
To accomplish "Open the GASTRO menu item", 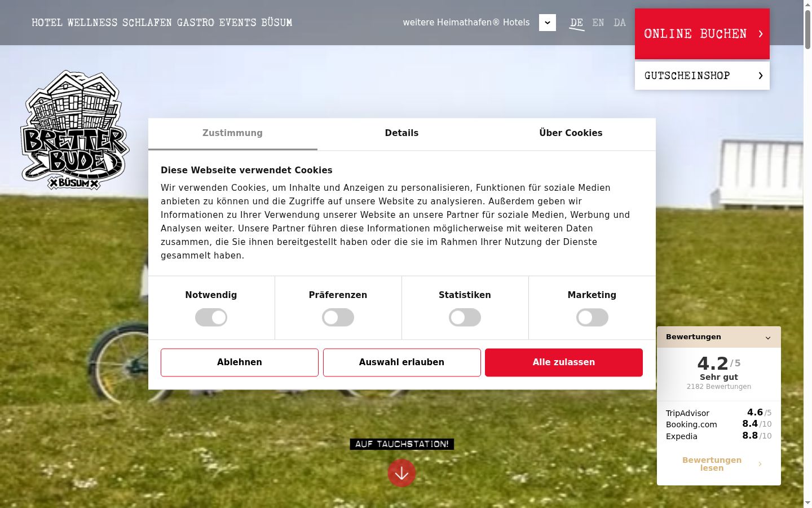I will tap(196, 23).
